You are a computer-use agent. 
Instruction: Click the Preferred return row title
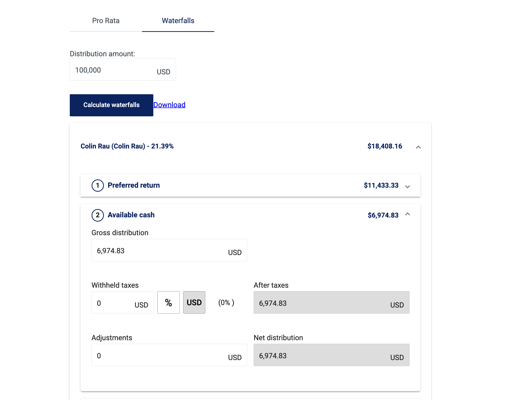click(x=134, y=185)
